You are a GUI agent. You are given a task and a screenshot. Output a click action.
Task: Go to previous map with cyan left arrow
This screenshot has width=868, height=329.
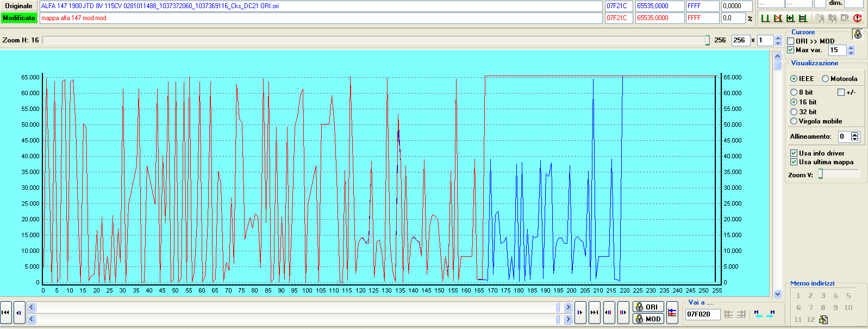click(x=759, y=314)
